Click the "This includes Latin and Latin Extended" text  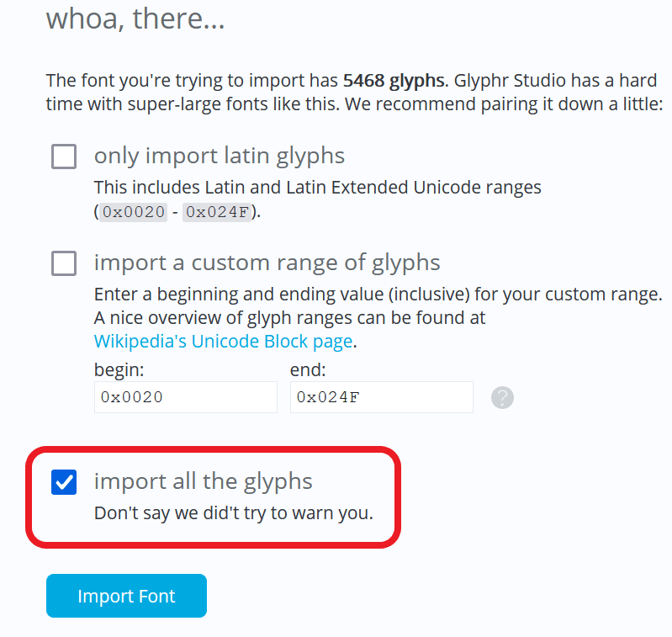(317, 187)
